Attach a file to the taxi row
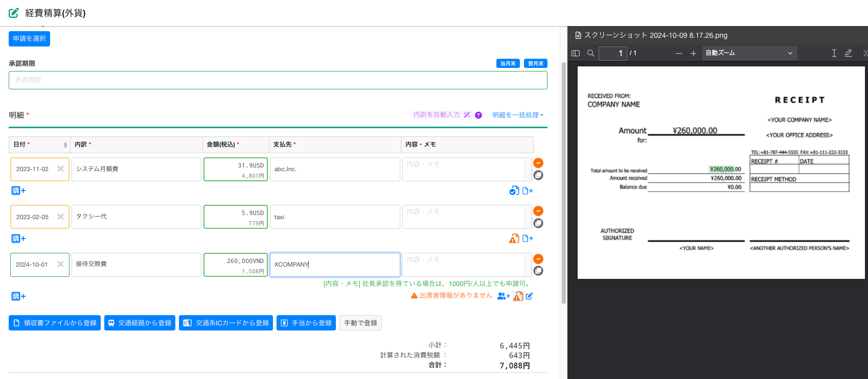868x379 pixels. [x=528, y=239]
